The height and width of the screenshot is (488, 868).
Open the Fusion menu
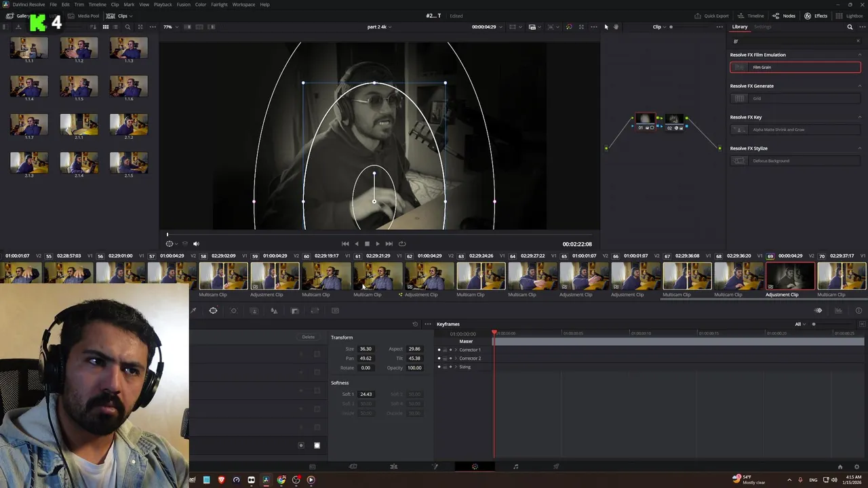point(183,5)
